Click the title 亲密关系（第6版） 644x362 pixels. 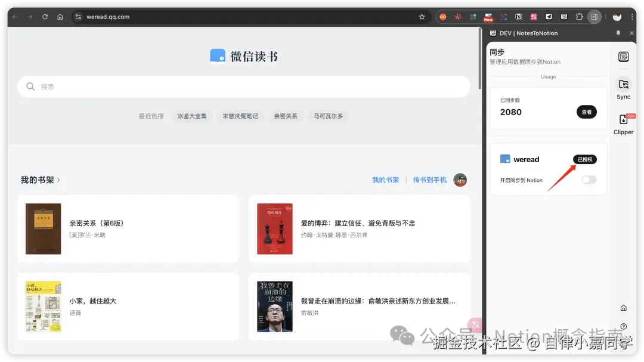97,223
